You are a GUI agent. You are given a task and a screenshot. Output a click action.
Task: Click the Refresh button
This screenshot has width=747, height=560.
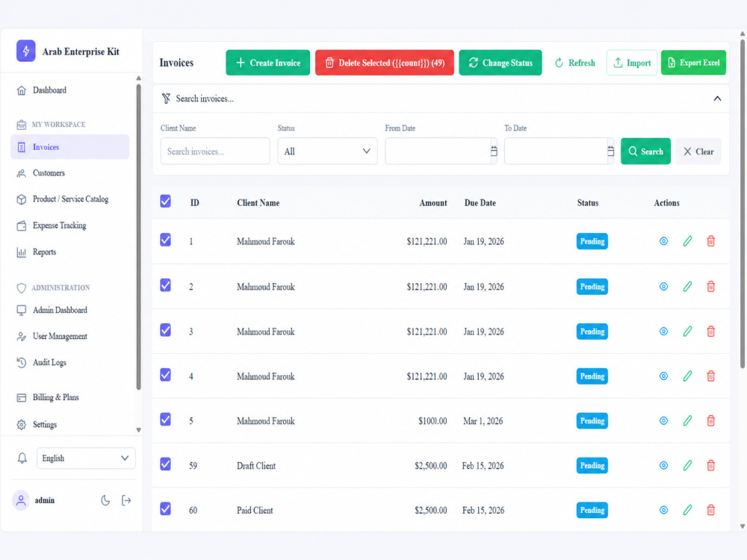[x=574, y=63]
